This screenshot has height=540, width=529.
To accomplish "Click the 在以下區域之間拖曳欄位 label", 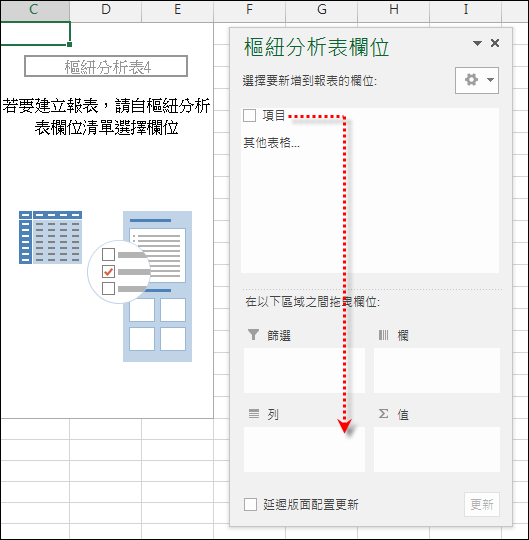I will [312, 302].
